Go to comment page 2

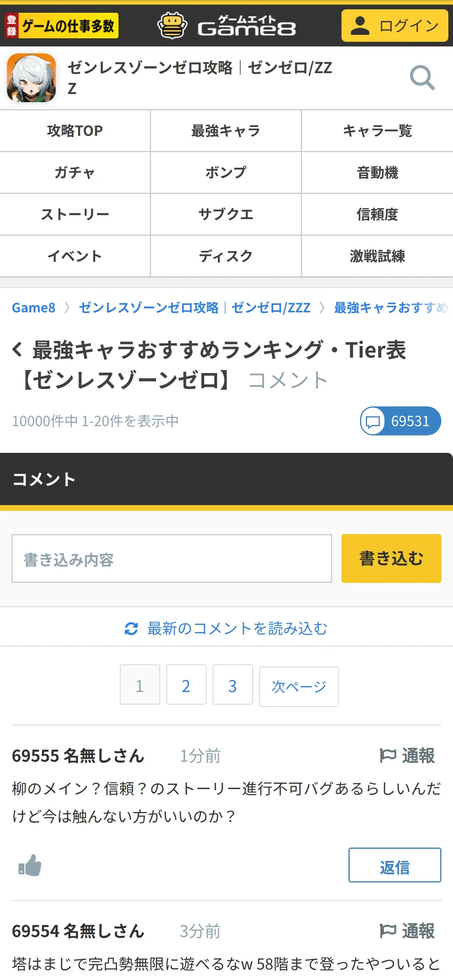pyautogui.click(x=186, y=685)
